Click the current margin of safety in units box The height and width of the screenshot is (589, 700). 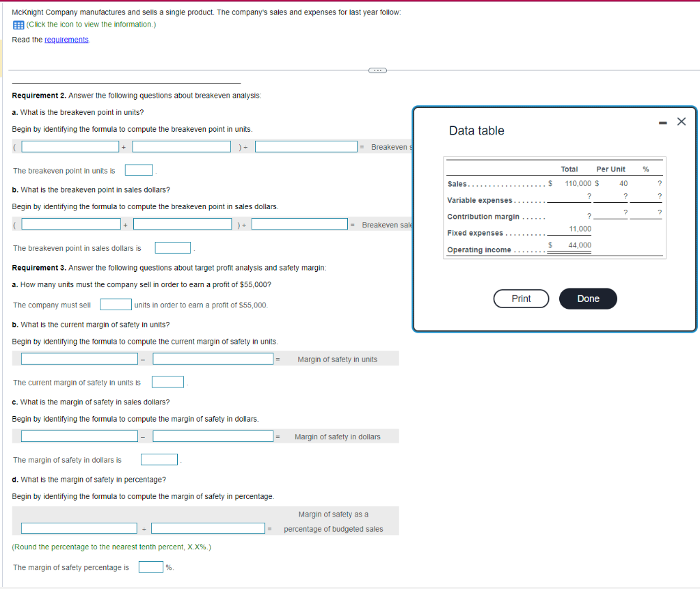tap(168, 382)
